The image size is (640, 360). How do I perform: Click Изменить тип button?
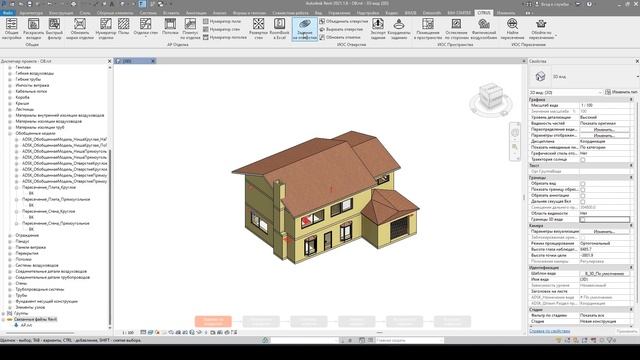point(622,92)
